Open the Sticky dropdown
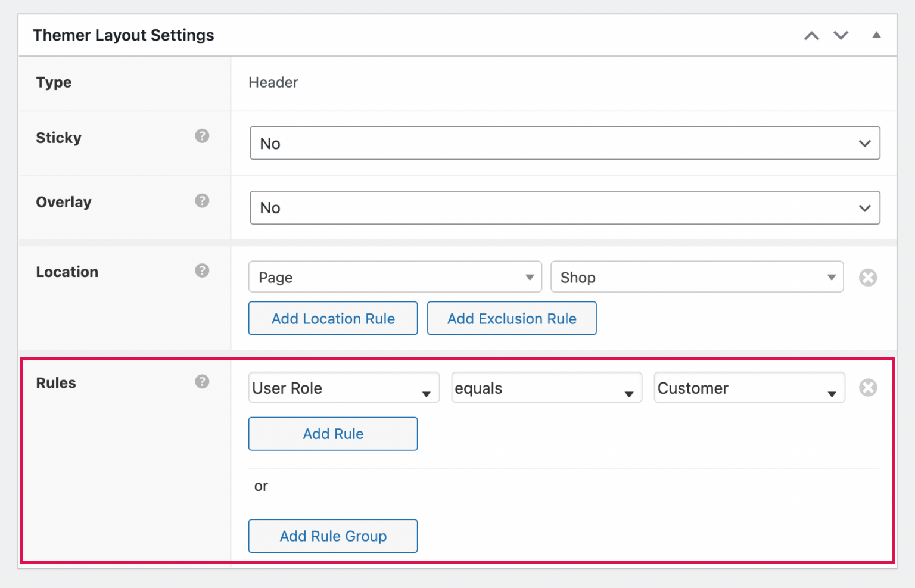 pyautogui.click(x=564, y=144)
